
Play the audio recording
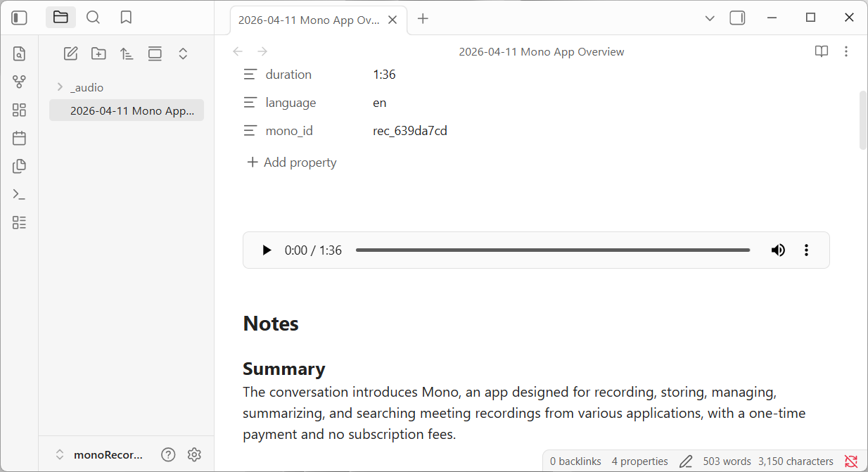[x=267, y=250]
